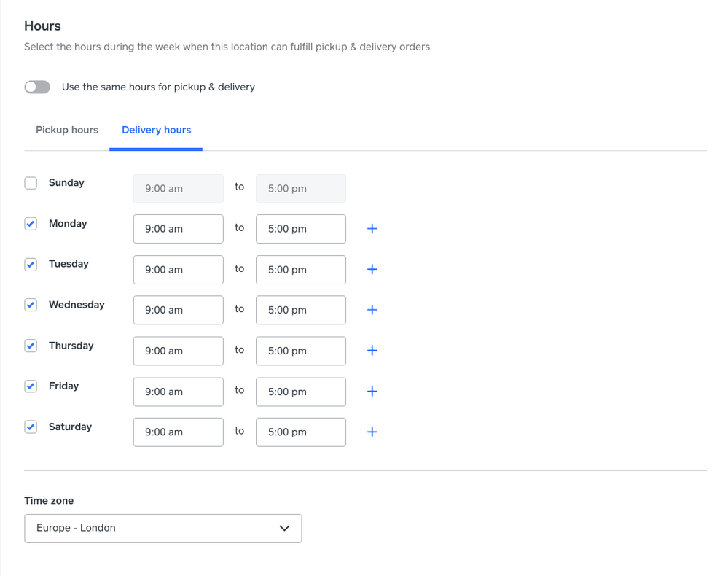Click Tuesday's closing time field

click(300, 270)
